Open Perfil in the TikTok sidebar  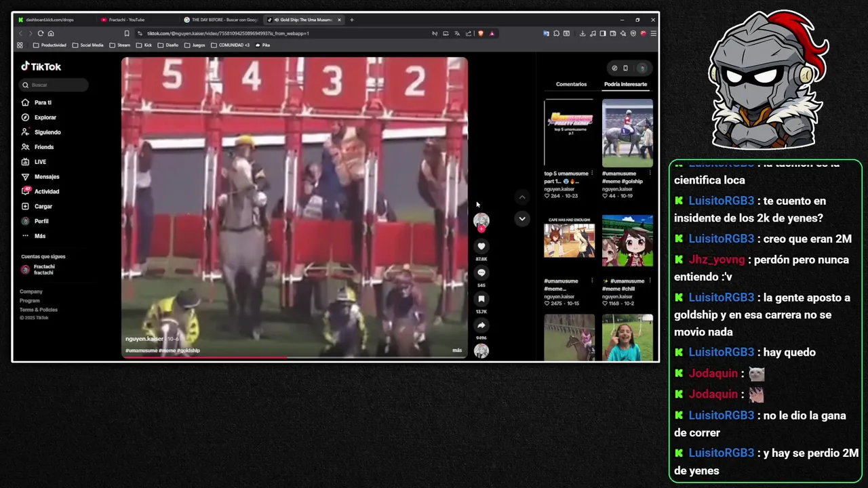pyautogui.click(x=41, y=221)
